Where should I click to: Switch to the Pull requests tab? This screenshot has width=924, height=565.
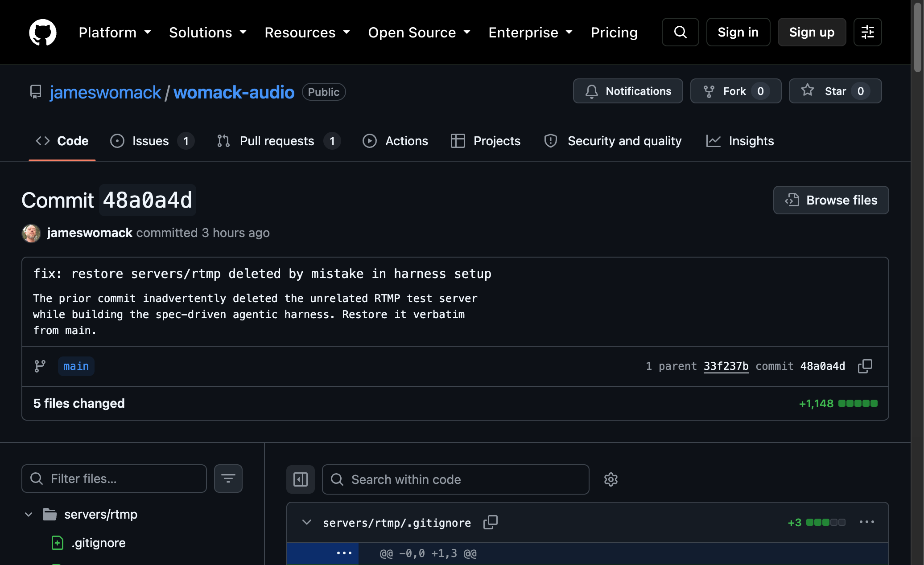(279, 141)
